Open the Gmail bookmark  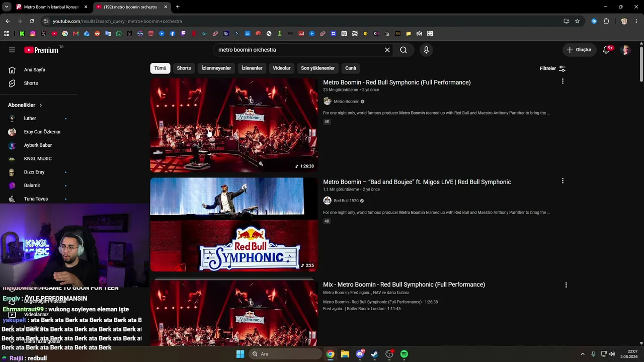[x=75, y=34]
